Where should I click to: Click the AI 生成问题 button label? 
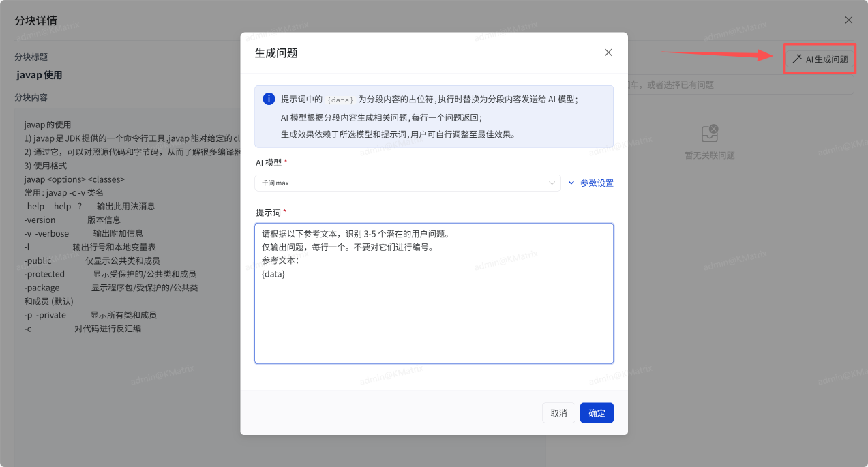(826, 59)
